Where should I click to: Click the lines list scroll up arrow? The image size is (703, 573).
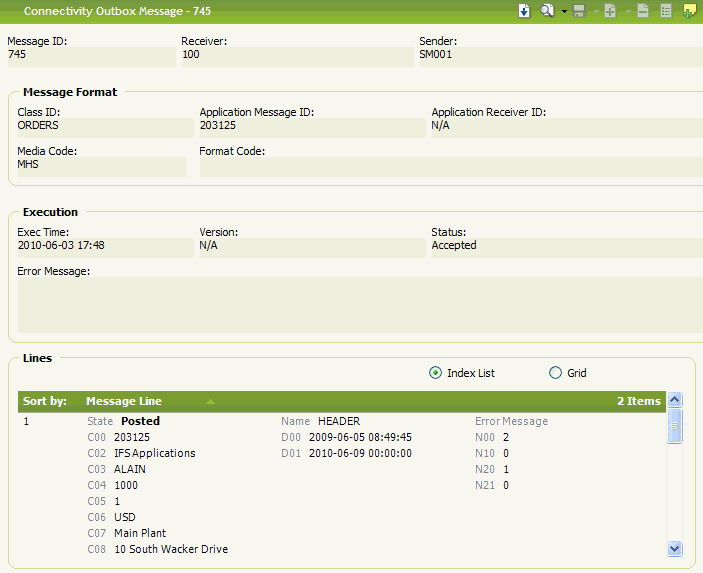(674, 400)
